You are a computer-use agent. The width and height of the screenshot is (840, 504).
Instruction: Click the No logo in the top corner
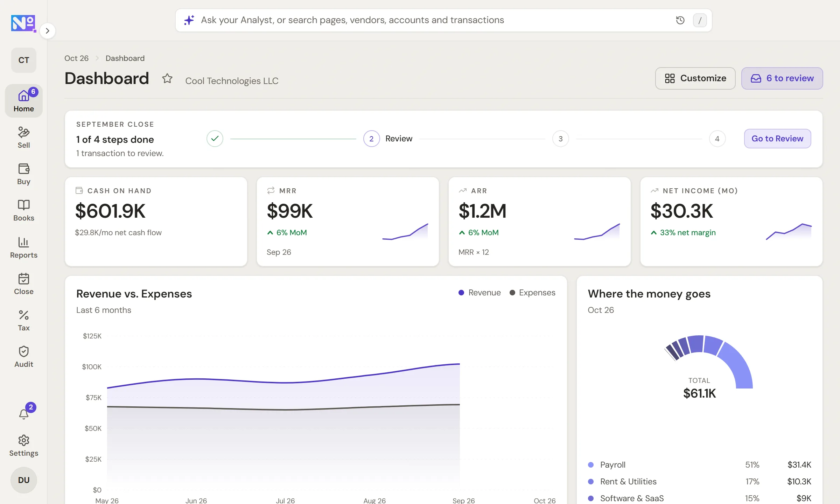[23, 23]
